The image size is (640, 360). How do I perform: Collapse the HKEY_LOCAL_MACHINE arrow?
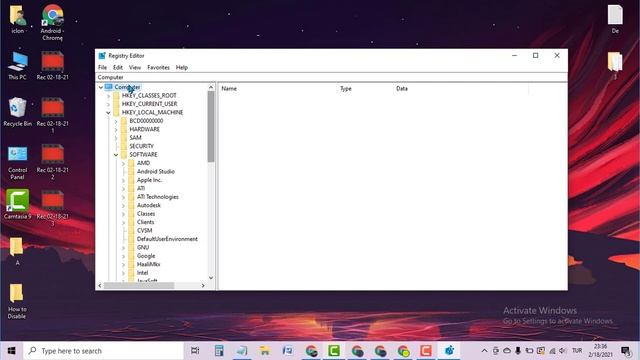point(109,113)
